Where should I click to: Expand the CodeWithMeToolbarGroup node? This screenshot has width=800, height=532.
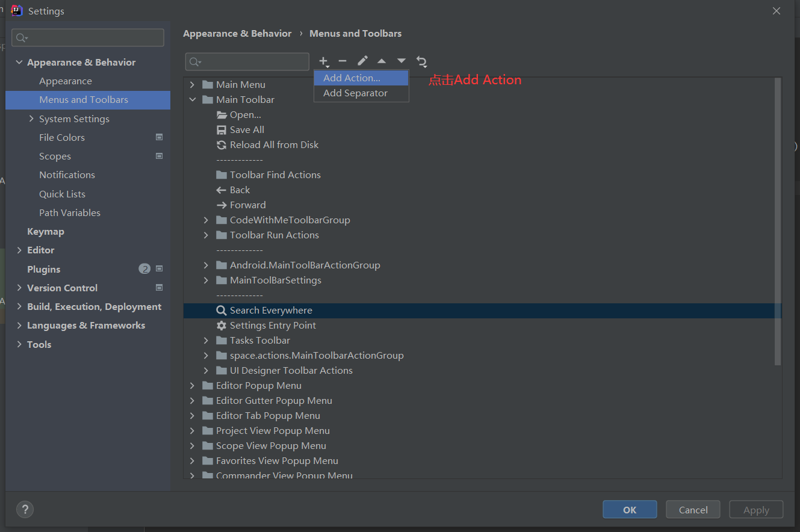tap(206, 220)
